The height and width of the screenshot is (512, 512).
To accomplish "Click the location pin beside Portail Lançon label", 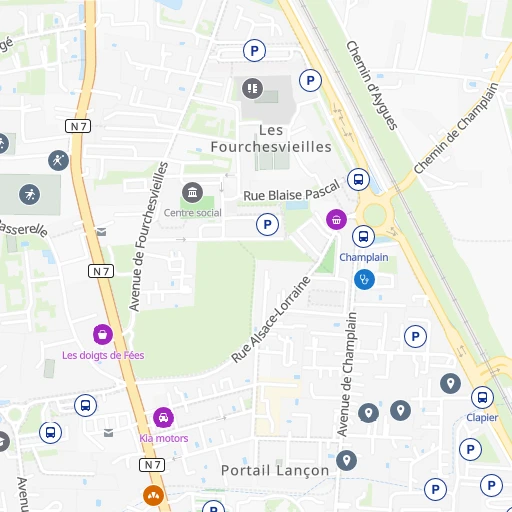I will coord(346,461).
